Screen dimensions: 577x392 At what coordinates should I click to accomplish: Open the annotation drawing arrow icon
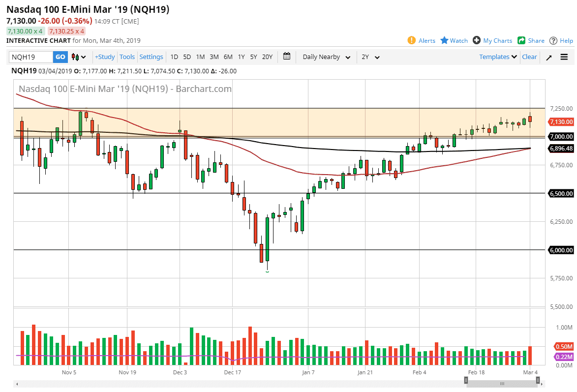pyautogui.click(x=549, y=57)
